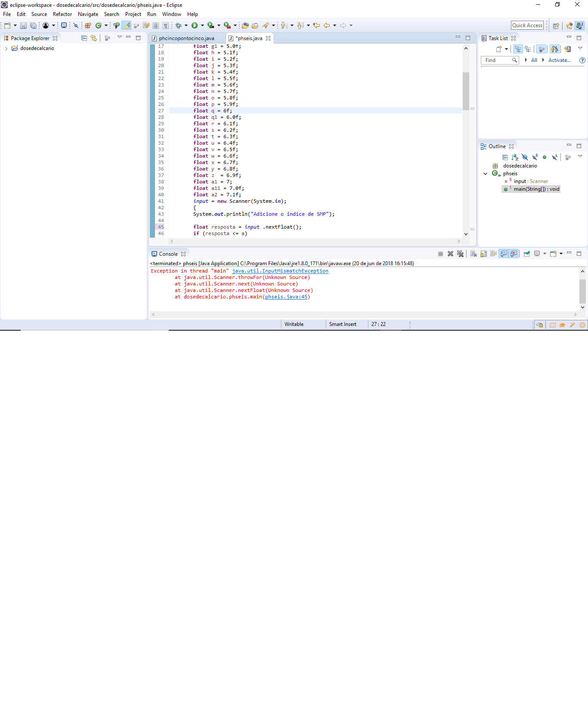This screenshot has height=707, width=588.
Task: Switch to the phcincopontocinco.java tab
Action: 186,38
